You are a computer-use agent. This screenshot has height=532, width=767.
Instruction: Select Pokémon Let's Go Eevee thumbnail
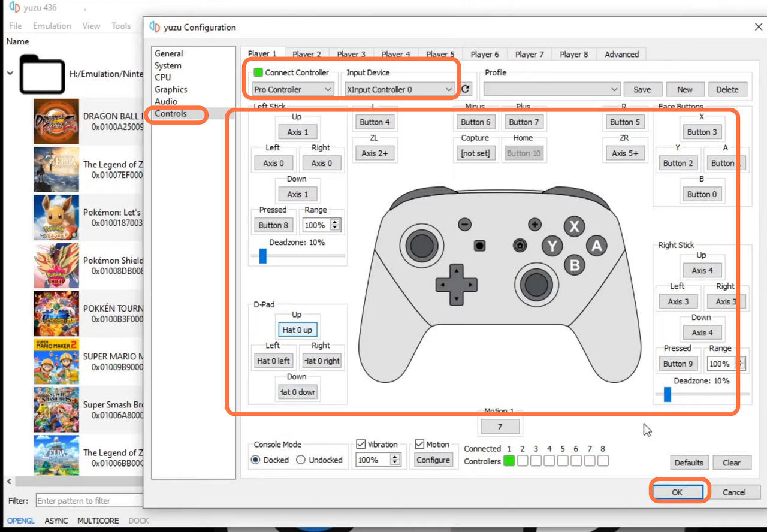click(x=56, y=217)
